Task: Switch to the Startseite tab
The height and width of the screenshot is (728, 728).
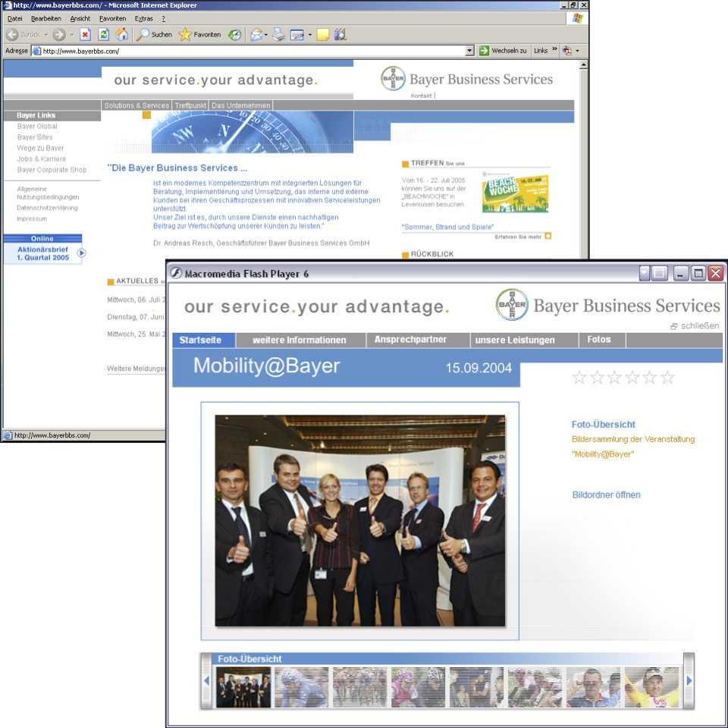Action: 204,340
